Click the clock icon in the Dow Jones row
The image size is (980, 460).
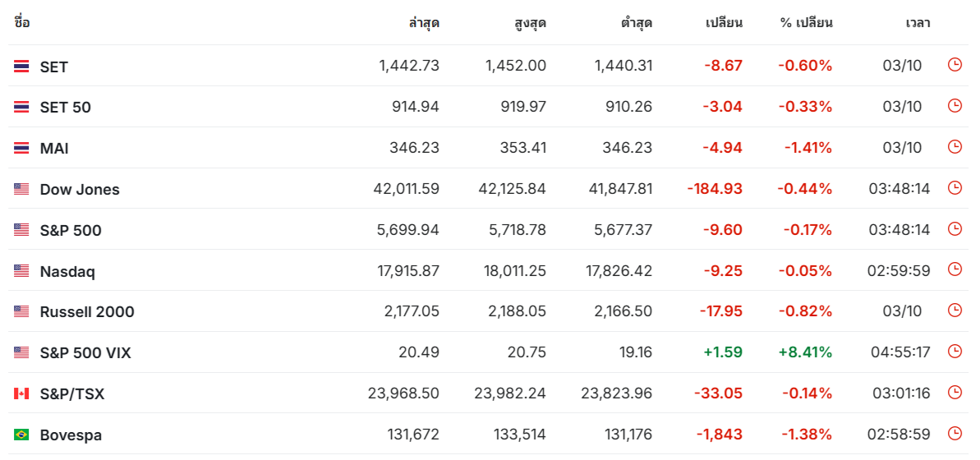[x=955, y=187]
